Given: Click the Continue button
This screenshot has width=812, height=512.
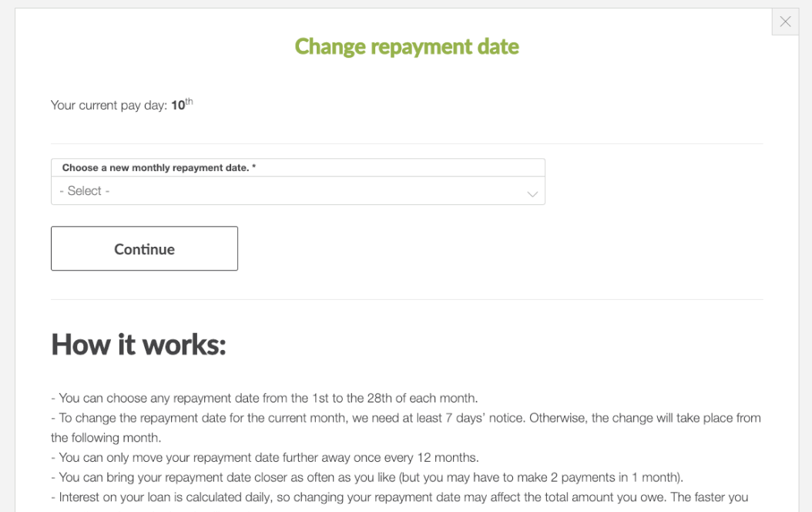Looking at the screenshot, I should 145,248.
